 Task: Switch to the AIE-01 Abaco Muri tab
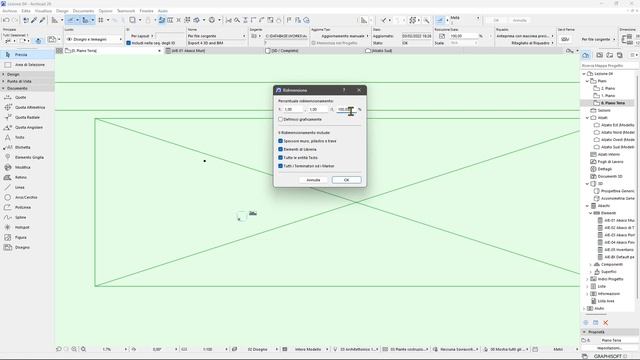point(213,51)
